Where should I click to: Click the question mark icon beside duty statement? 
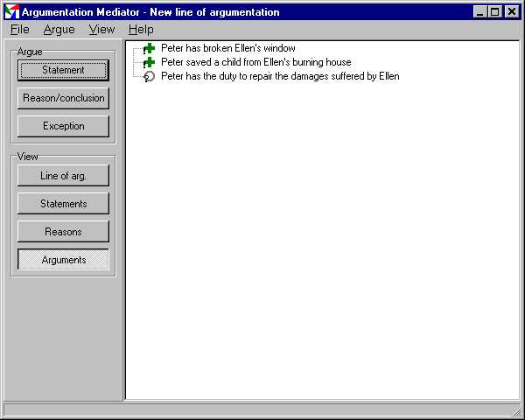(x=149, y=77)
